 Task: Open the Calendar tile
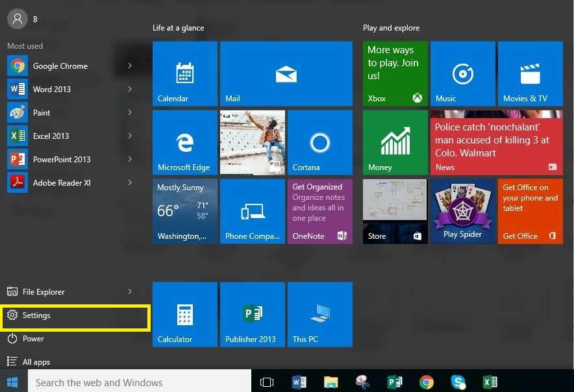[184, 73]
